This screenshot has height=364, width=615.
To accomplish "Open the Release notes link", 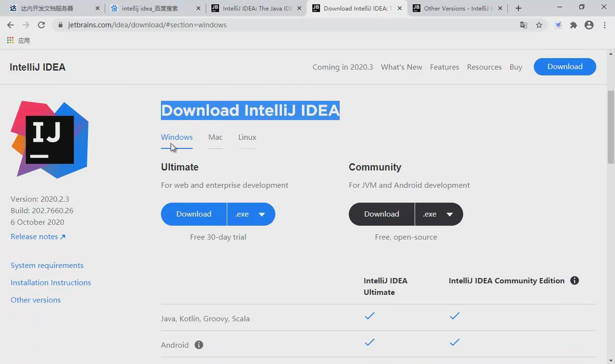I will 38,237.
